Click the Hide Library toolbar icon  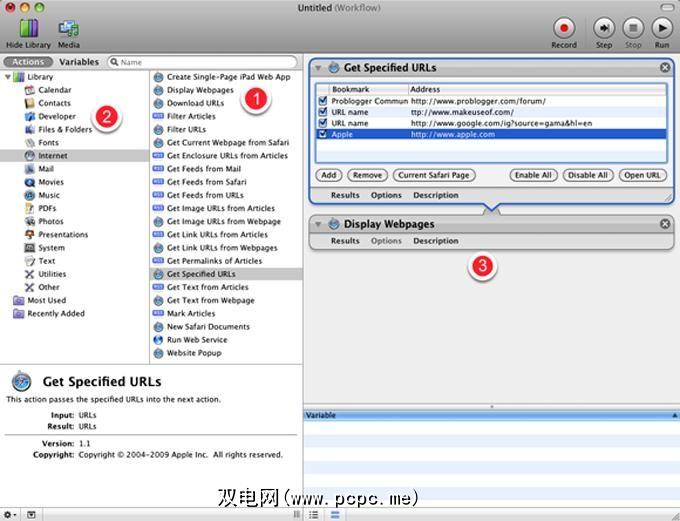coord(28,28)
